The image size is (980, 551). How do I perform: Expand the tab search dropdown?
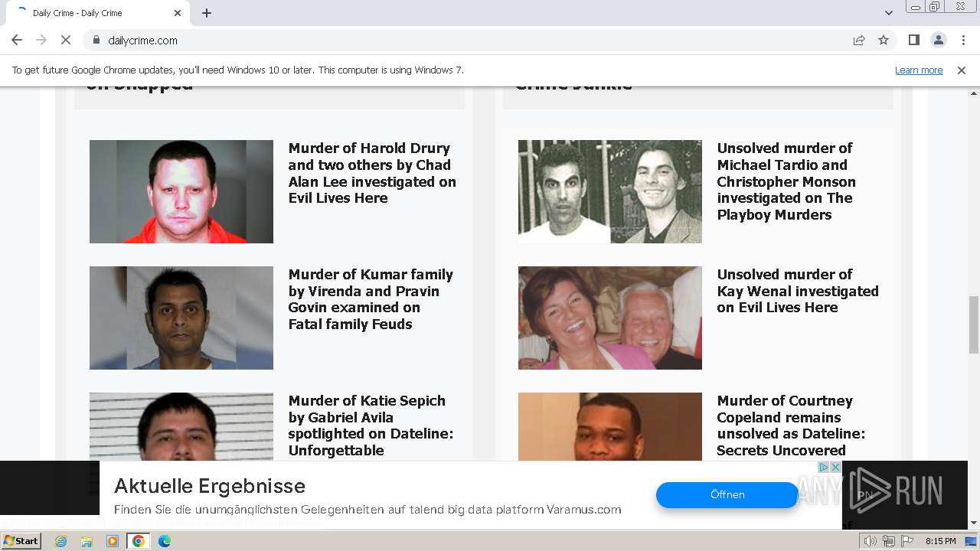tap(888, 13)
